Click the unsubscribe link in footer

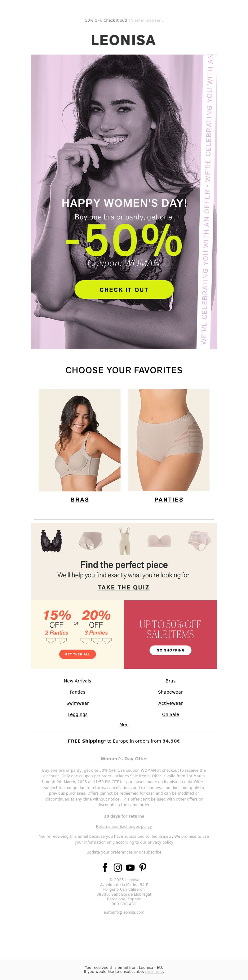pos(150,852)
